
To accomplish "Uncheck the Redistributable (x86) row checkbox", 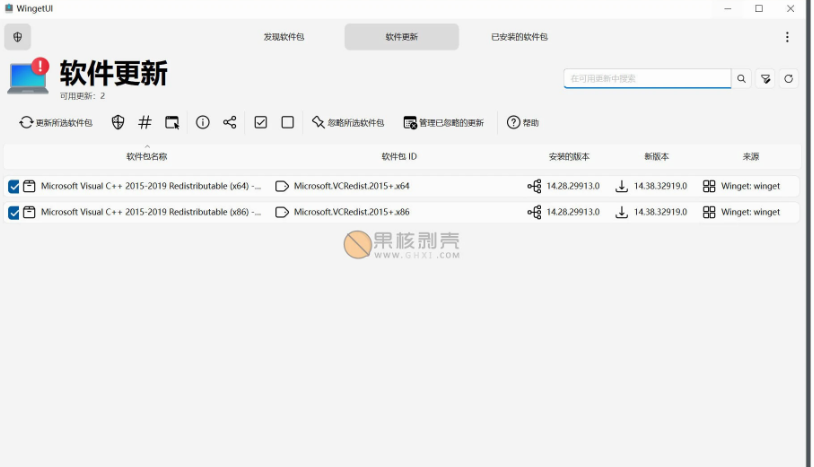I will pyautogui.click(x=14, y=212).
